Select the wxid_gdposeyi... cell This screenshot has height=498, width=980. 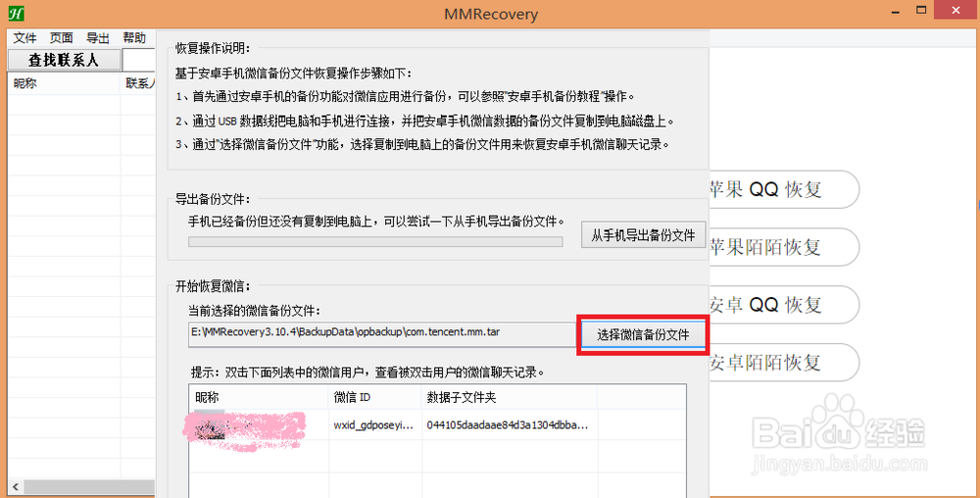pyautogui.click(x=375, y=424)
